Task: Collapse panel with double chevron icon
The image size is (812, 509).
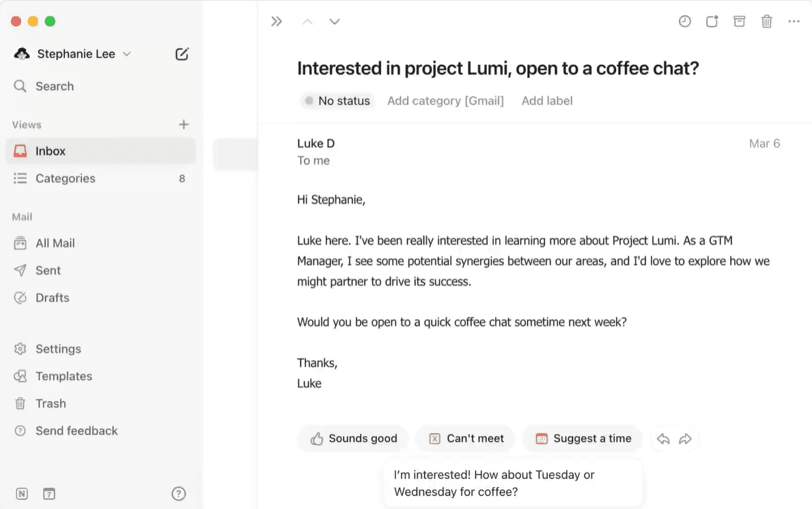Action: point(277,21)
